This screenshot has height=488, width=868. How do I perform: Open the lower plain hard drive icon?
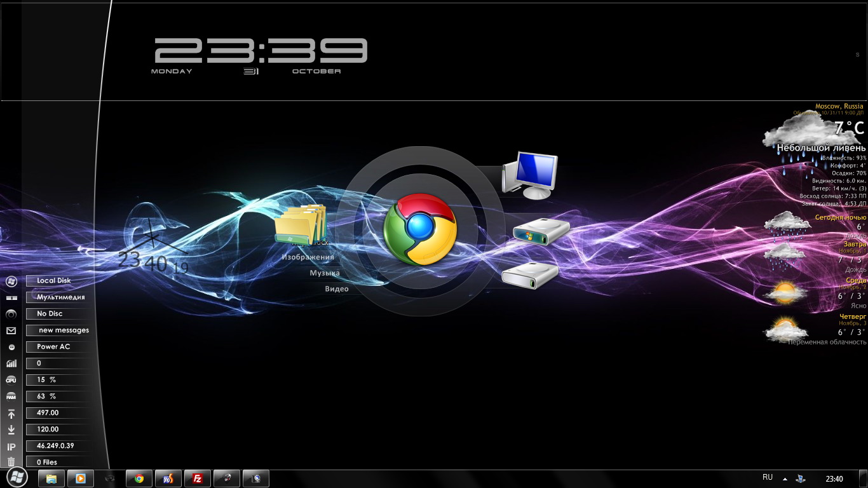(x=530, y=274)
